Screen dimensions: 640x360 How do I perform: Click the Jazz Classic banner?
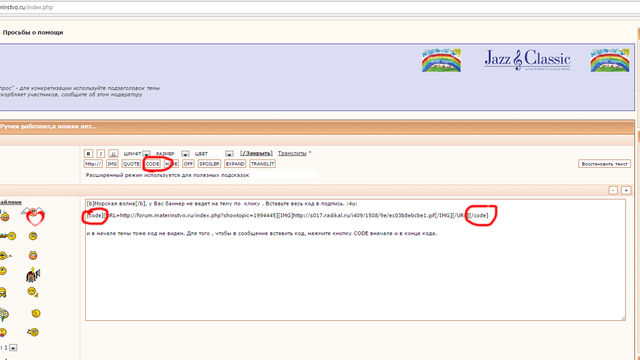(x=527, y=60)
